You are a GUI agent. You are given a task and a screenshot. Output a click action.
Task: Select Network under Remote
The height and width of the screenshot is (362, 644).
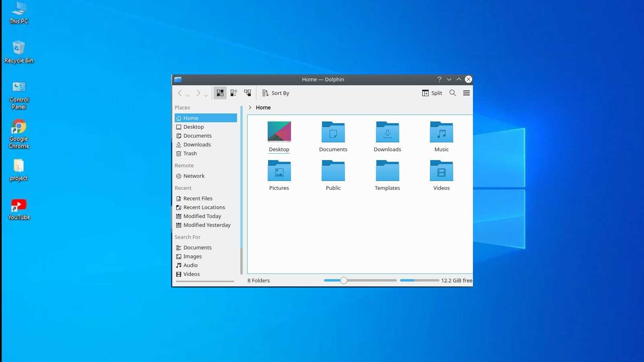click(194, 176)
